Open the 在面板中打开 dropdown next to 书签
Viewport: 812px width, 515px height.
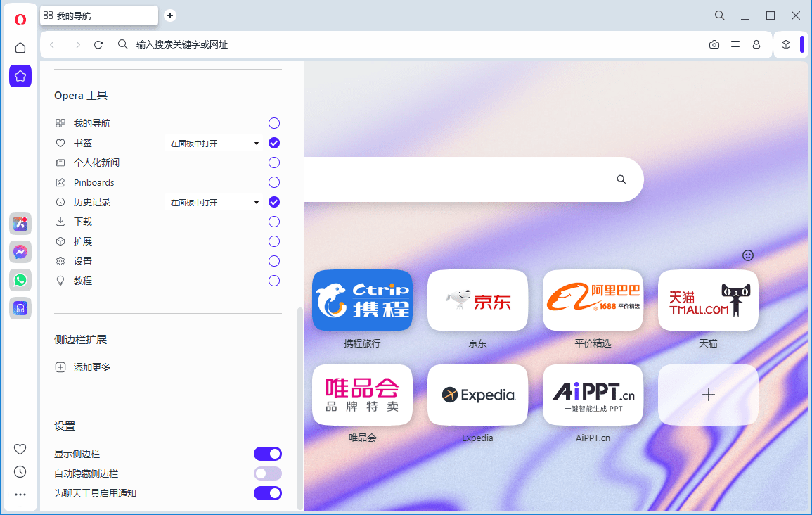pyautogui.click(x=214, y=142)
